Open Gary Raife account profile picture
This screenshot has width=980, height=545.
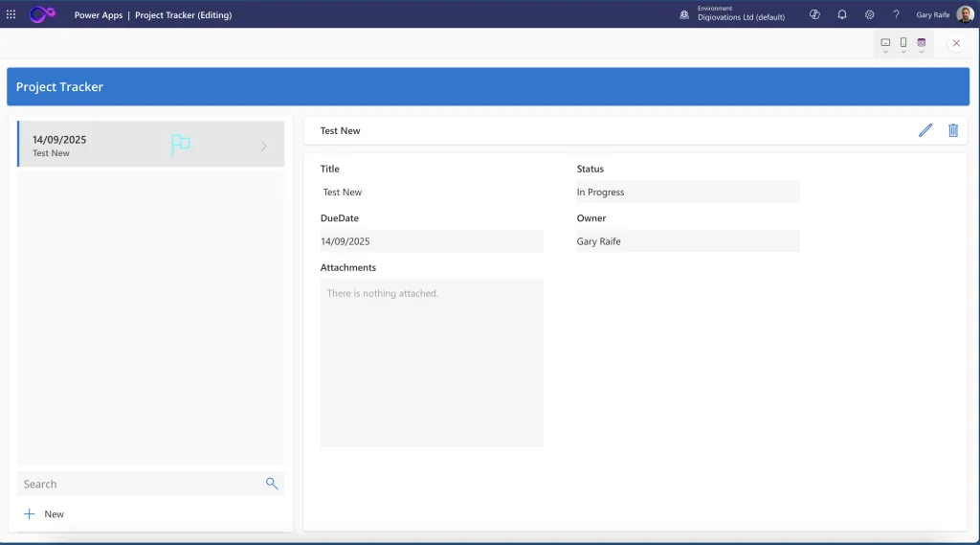(x=965, y=15)
